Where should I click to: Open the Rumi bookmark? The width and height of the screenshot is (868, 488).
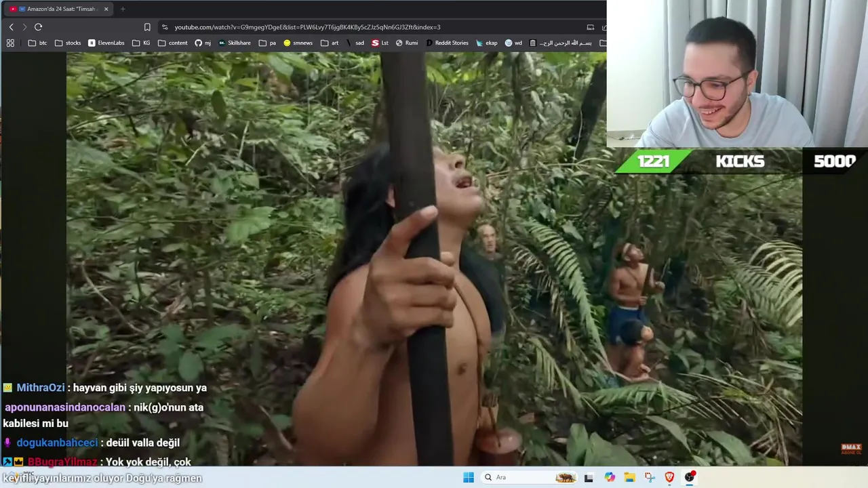click(407, 43)
